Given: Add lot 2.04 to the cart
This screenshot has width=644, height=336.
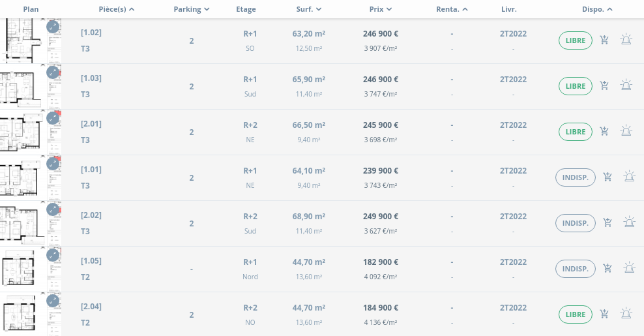Looking at the screenshot, I should [x=604, y=314].
